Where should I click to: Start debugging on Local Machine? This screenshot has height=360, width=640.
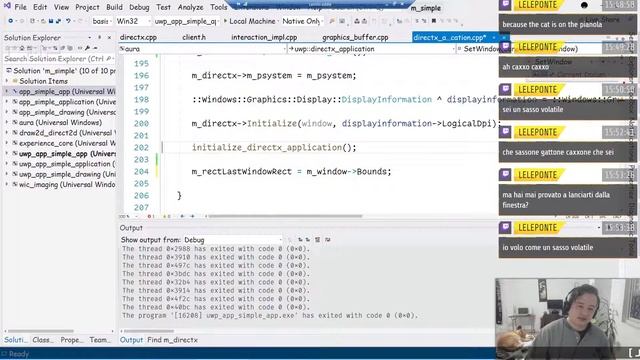click(249, 21)
